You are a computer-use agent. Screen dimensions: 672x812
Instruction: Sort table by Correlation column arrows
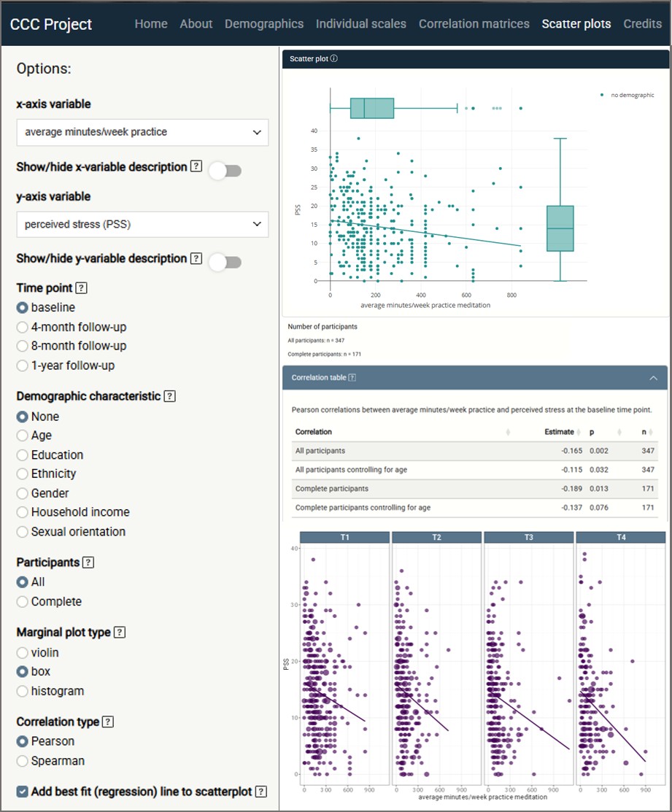coord(508,432)
